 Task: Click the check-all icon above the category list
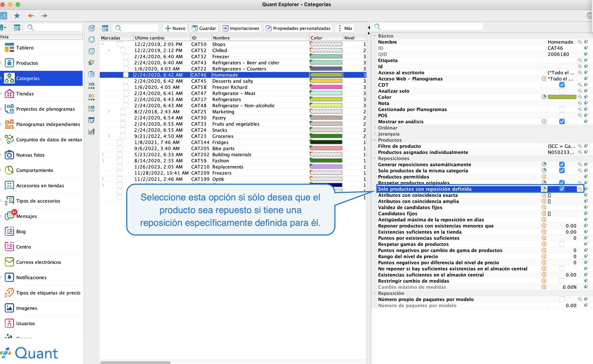point(91,28)
